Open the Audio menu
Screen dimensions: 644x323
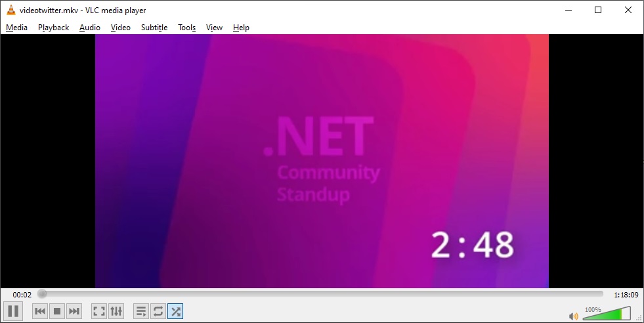coord(90,28)
